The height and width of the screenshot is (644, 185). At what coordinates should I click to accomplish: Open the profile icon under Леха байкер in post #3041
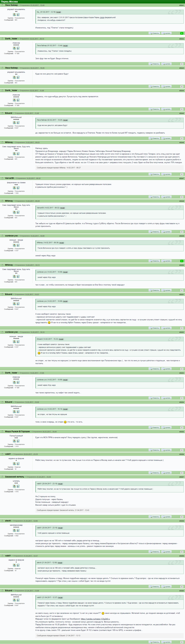click(x=14, y=14)
